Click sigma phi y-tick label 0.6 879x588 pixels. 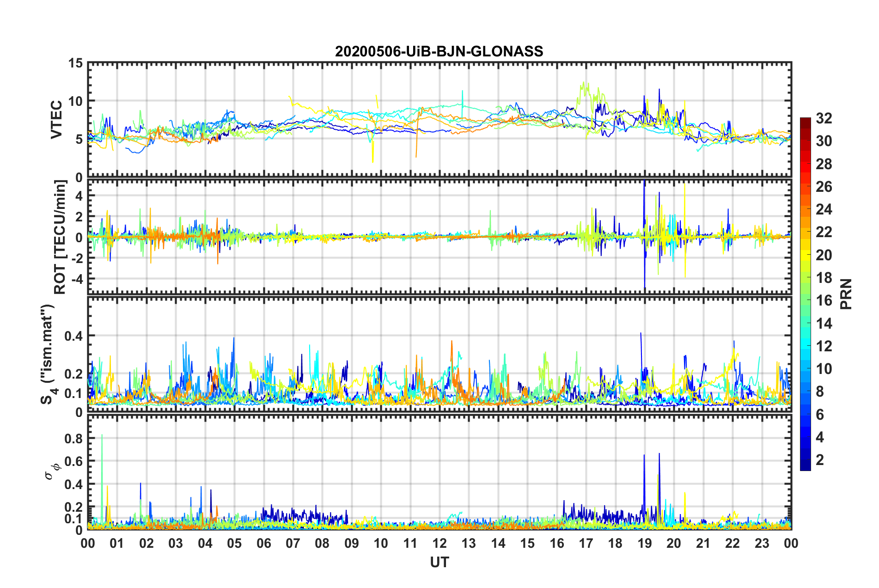(x=74, y=461)
